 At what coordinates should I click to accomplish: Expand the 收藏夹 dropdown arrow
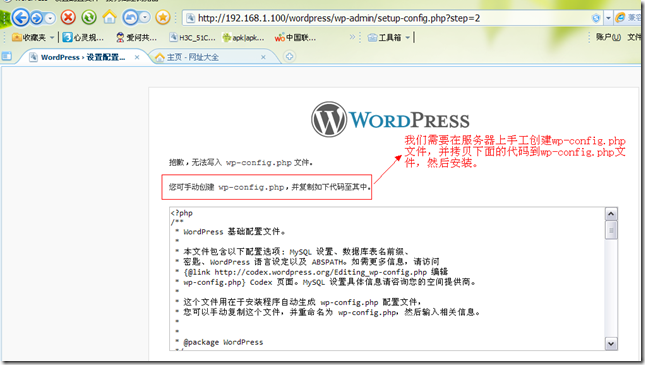(52, 37)
